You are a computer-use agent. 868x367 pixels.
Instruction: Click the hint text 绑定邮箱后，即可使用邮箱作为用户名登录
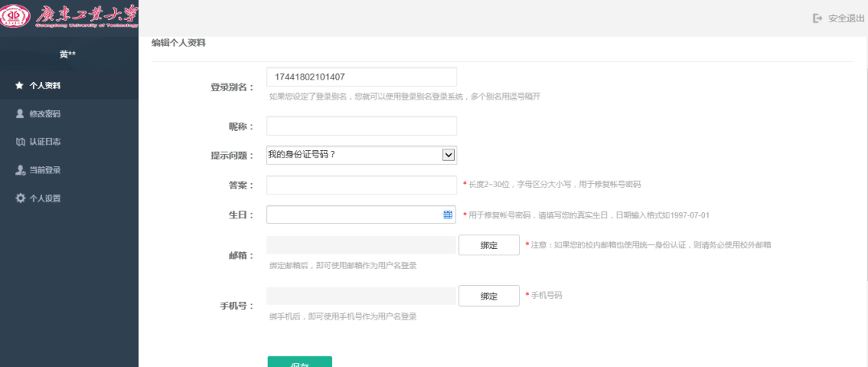pyautogui.click(x=343, y=266)
